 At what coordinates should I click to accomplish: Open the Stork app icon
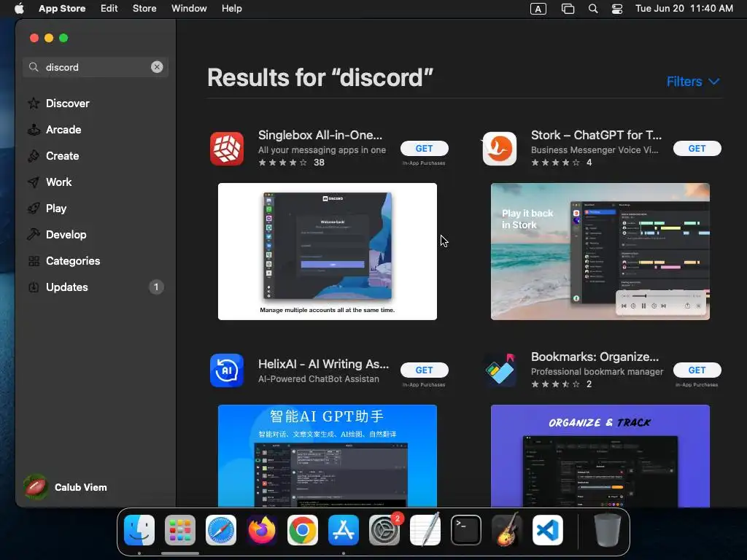499,149
